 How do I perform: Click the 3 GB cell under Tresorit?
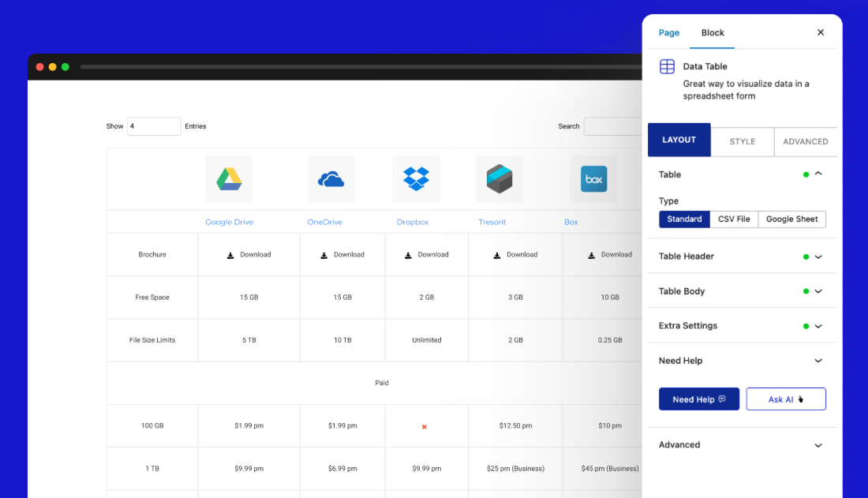[515, 298]
